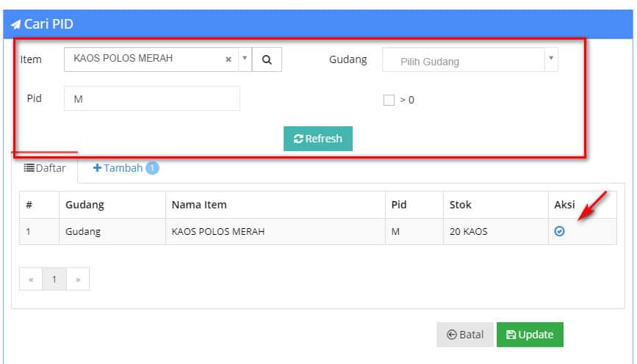Click the plus icon on the Tambah tab

[x=97, y=167]
